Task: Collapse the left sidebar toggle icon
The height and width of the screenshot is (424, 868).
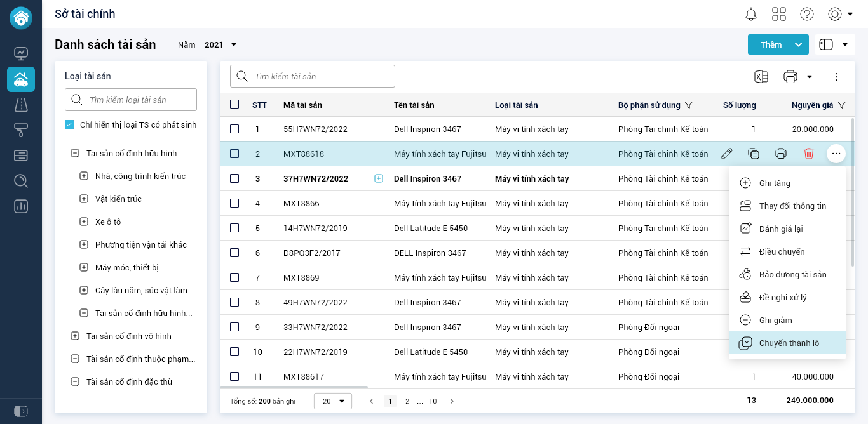Action: coord(20,411)
